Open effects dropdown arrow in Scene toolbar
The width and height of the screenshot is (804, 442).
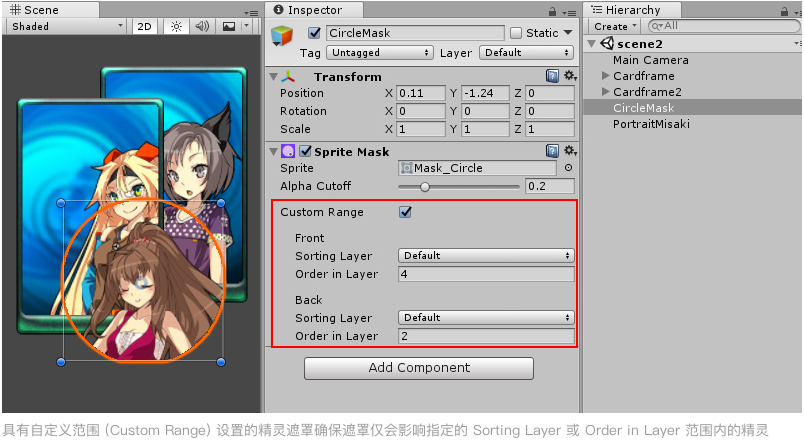tap(247, 26)
